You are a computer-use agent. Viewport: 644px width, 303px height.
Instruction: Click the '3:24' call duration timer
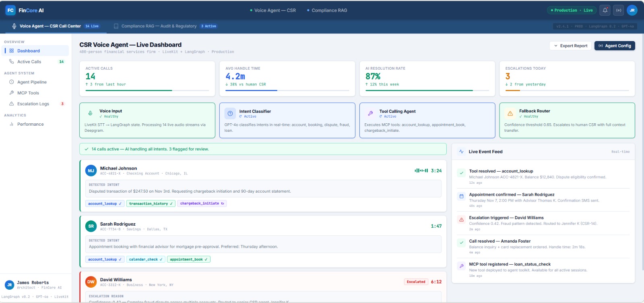436,171
